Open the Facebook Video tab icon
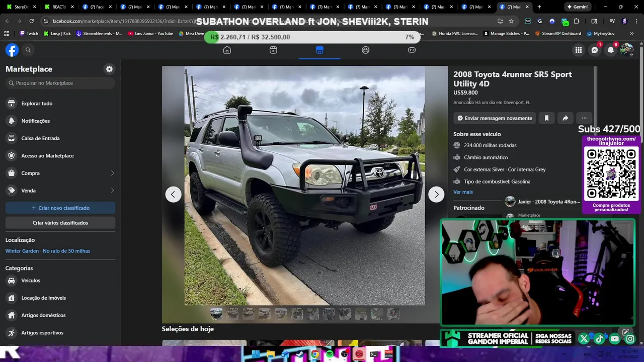Screen dimensions: 644x362 pos(273,50)
